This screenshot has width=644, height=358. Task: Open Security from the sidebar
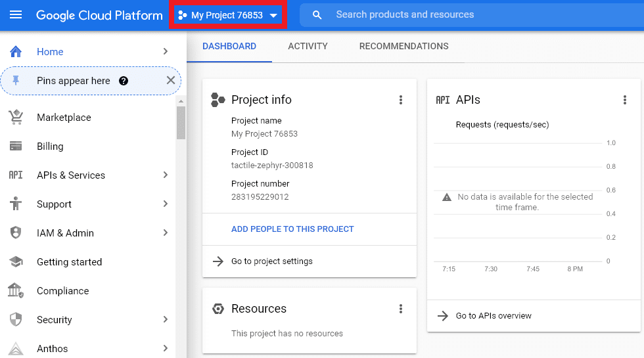pos(54,320)
